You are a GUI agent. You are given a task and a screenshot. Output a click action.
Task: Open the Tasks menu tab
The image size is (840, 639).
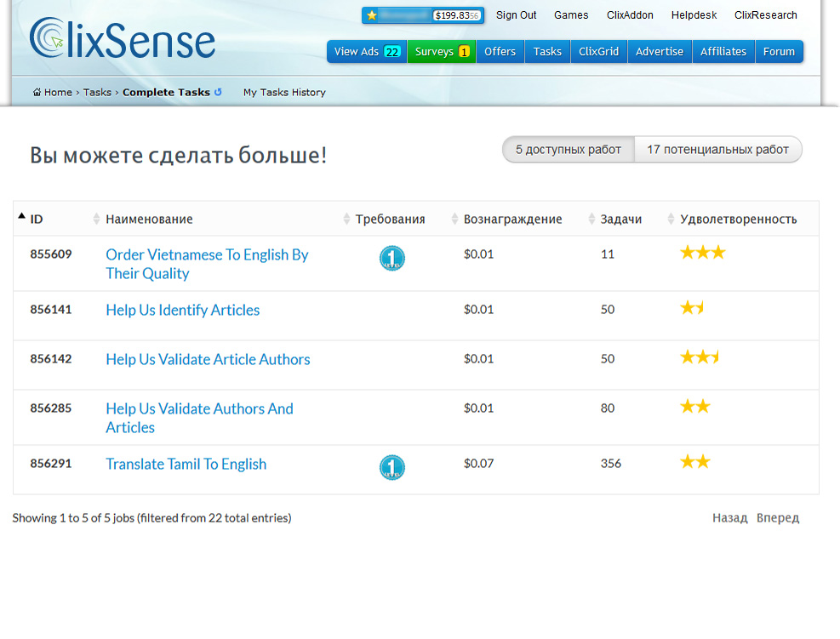click(x=547, y=52)
